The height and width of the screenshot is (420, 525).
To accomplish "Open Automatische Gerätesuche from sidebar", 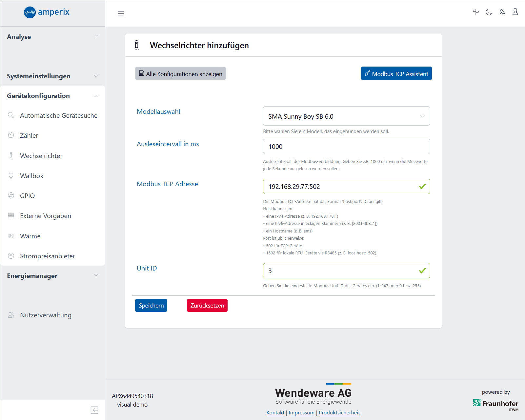I will click(x=58, y=115).
